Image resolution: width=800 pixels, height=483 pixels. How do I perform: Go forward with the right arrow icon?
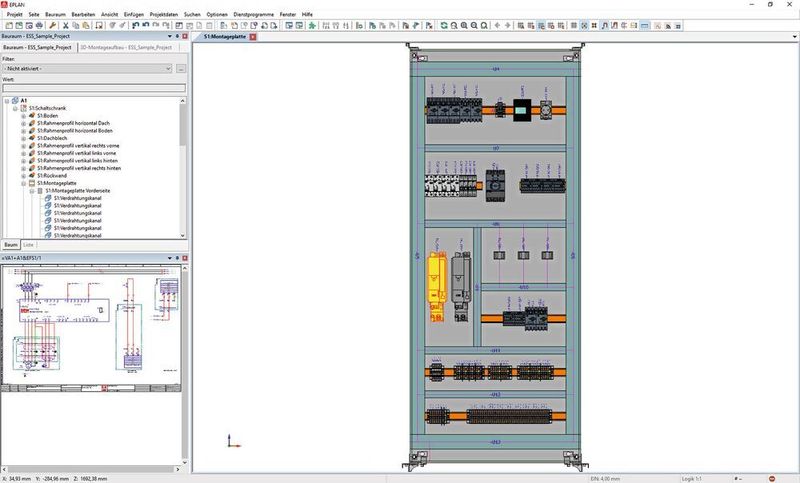click(508, 26)
